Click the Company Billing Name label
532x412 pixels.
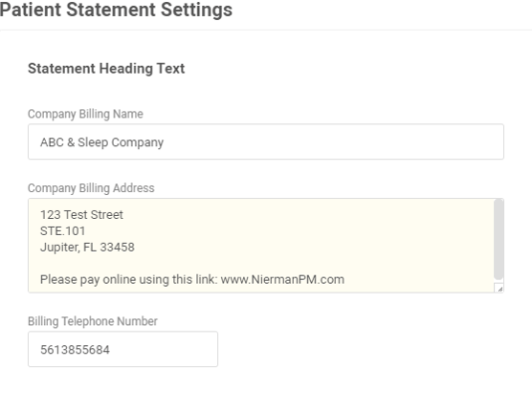(x=85, y=114)
